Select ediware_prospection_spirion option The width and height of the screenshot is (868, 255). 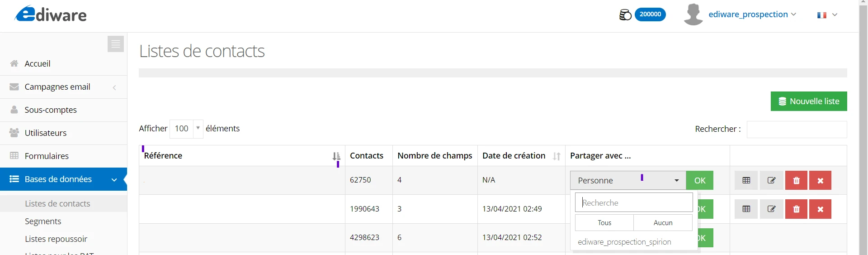[x=624, y=242]
